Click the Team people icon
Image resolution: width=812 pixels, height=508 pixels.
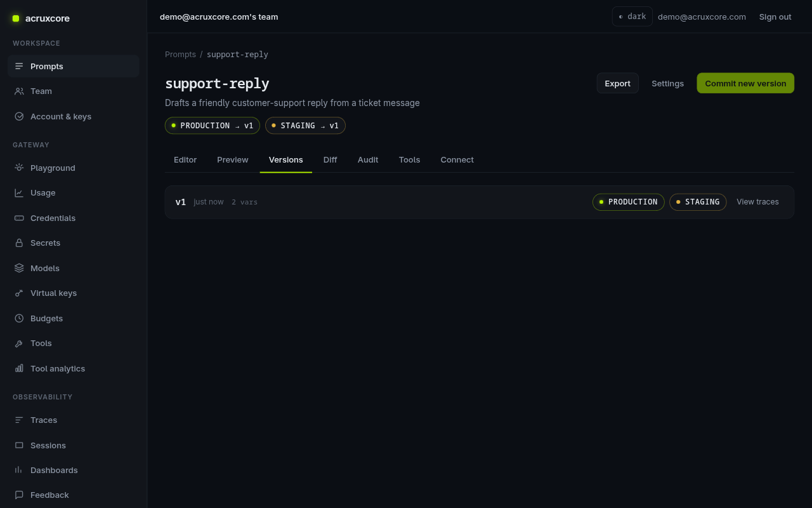click(19, 91)
